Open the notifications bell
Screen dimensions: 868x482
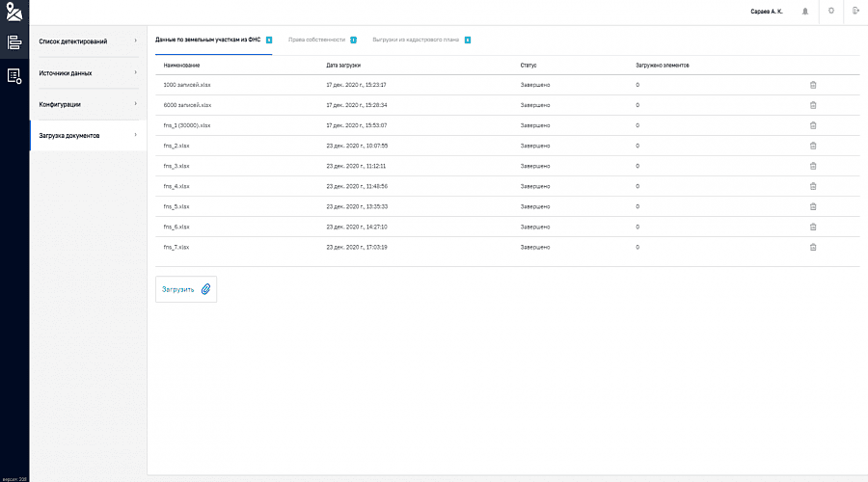805,12
